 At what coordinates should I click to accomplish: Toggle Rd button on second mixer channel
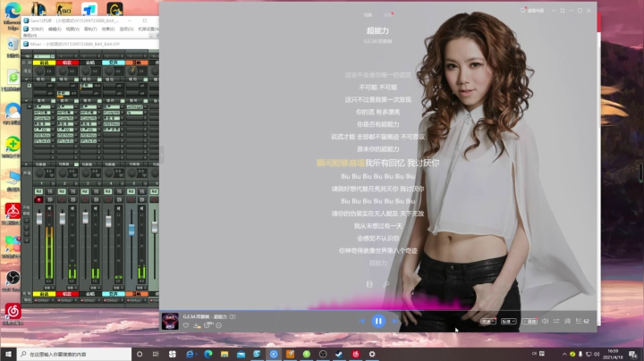[62, 191]
